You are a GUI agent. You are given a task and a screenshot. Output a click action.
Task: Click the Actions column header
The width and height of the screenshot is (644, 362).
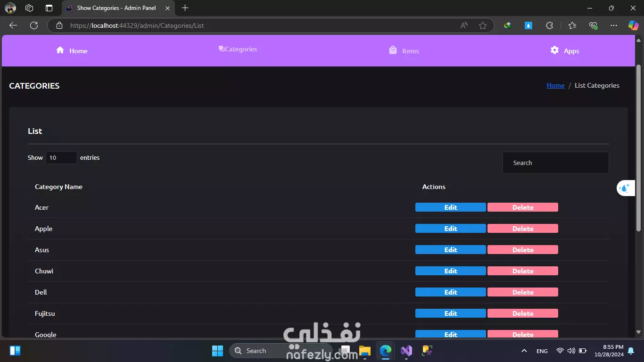click(x=434, y=187)
